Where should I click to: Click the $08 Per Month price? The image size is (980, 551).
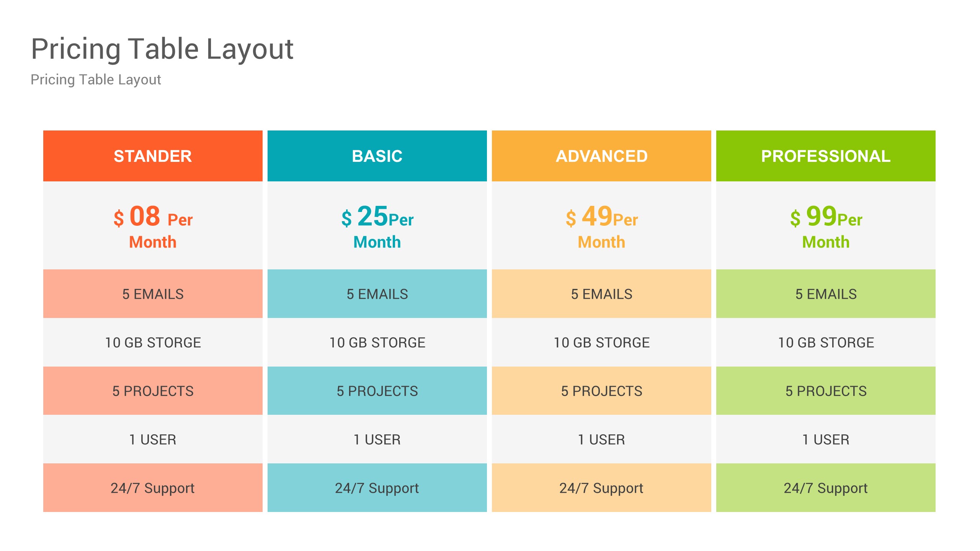coord(153,227)
